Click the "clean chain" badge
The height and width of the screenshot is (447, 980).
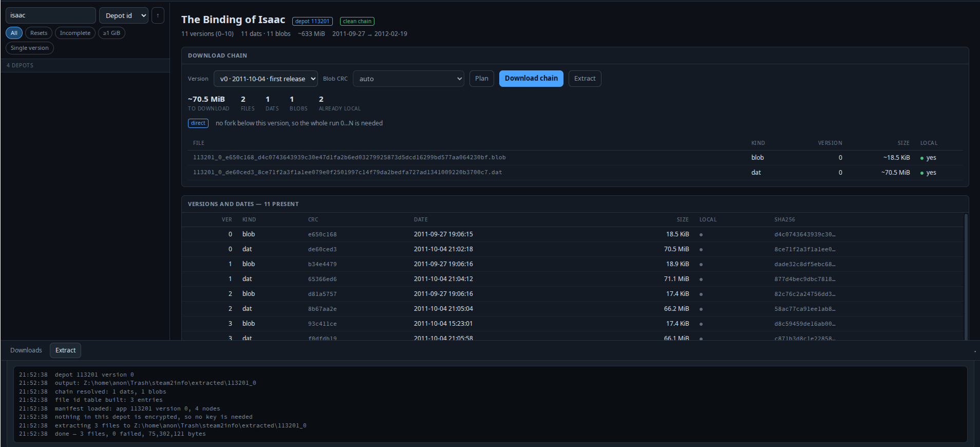357,21
